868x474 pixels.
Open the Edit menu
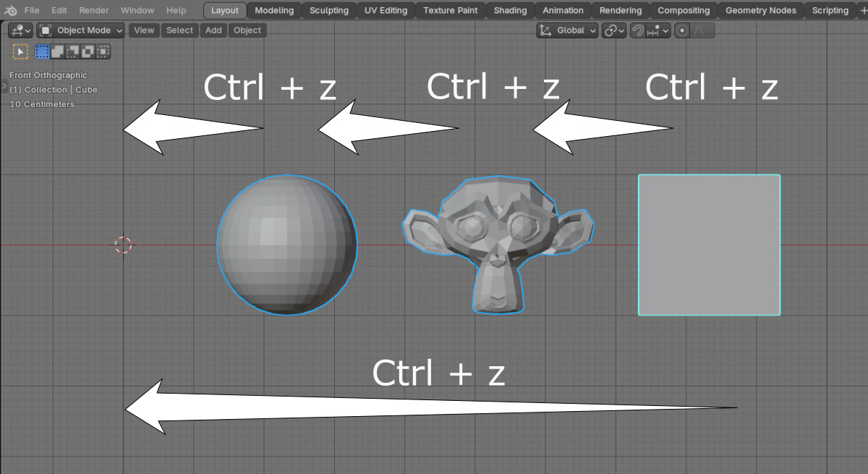pos(59,10)
